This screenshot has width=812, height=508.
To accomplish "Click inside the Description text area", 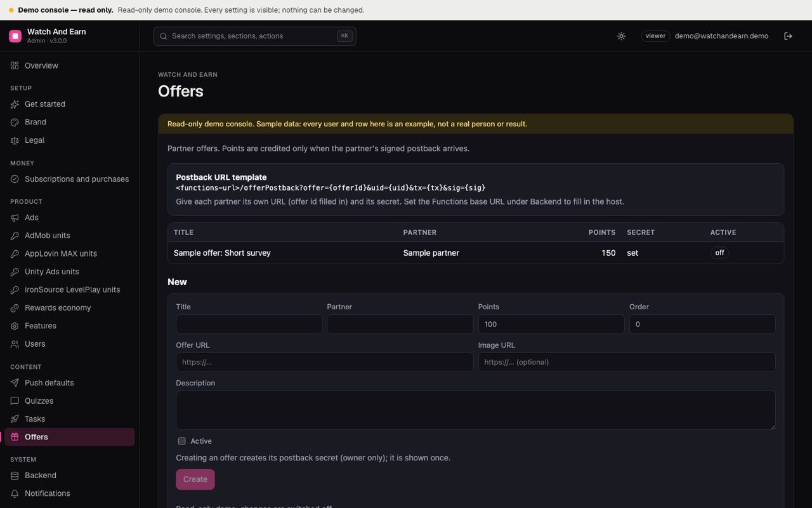I will (476, 410).
